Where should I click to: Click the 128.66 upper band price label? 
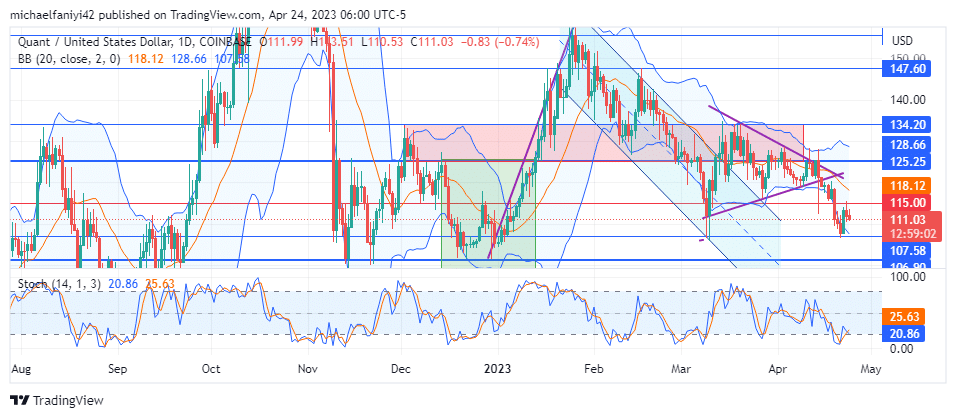(906, 147)
